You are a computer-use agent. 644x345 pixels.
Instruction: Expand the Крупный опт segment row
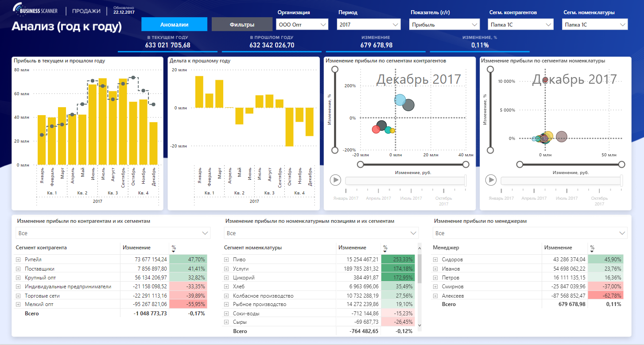click(x=19, y=278)
